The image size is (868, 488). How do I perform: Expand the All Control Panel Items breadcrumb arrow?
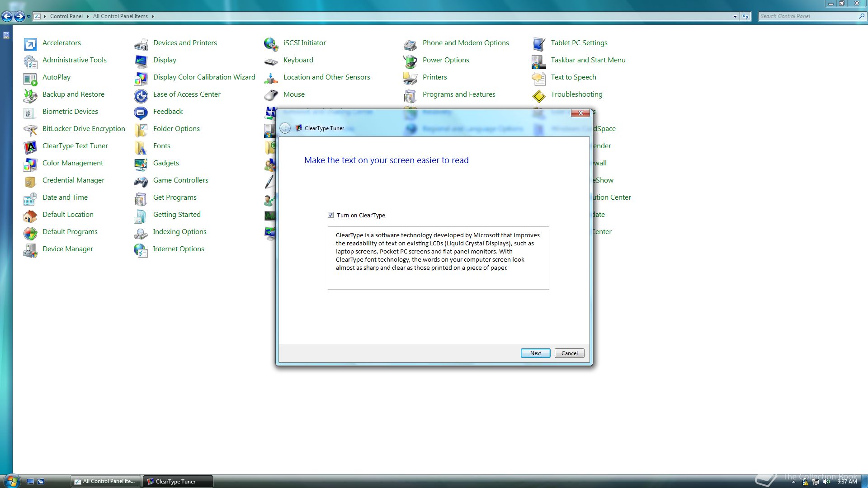[x=153, y=16]
